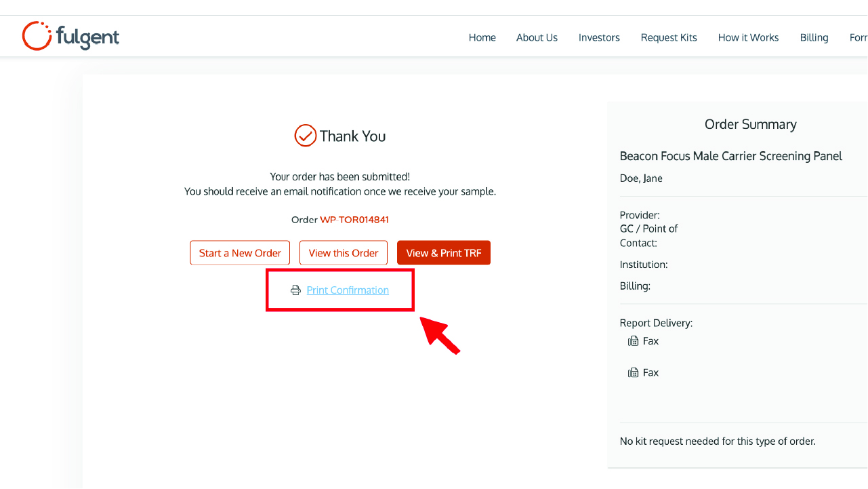The height and width of the screenshot is (489, 868).
Task: Click the order number WP TOR014841
Action: pyautogui.click(x=354, y=219)
